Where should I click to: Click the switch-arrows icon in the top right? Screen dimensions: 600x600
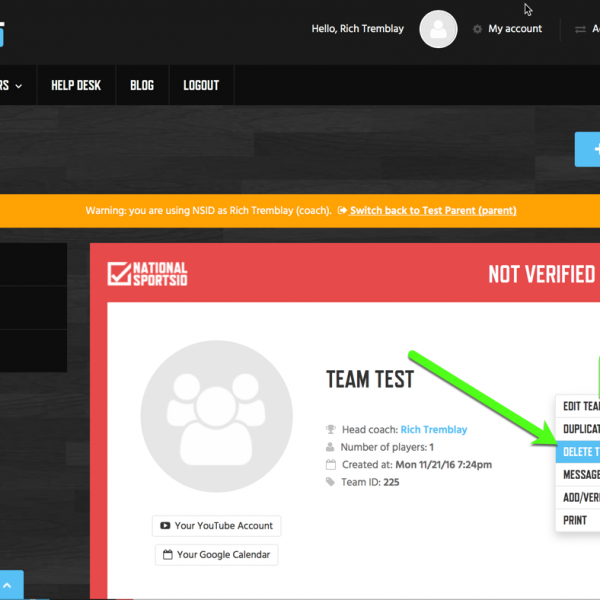580,29
